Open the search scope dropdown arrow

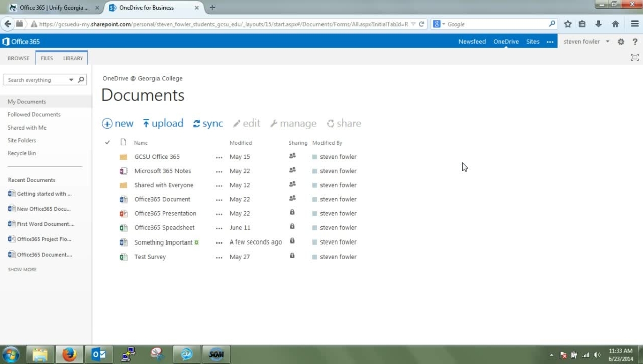[x=71, y=80]
